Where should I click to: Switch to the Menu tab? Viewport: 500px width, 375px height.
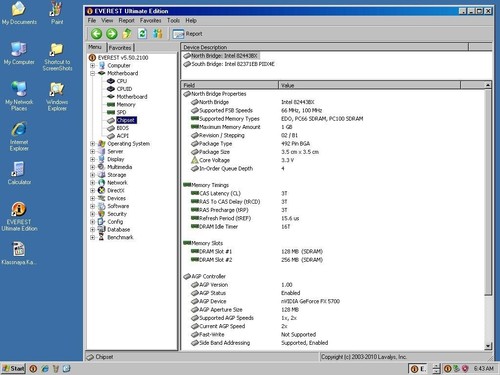[x=95, y=47]
